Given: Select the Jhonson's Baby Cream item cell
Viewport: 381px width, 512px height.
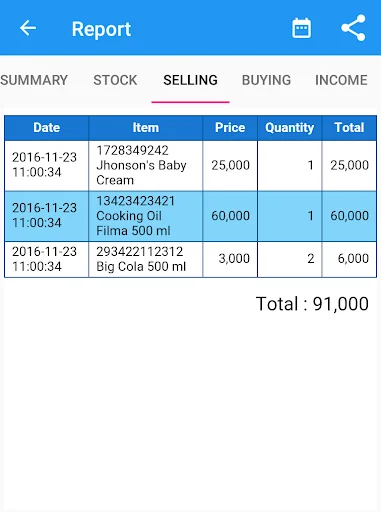Looking at the screenshot, I should pyautogui.click(x=146, y=165).
